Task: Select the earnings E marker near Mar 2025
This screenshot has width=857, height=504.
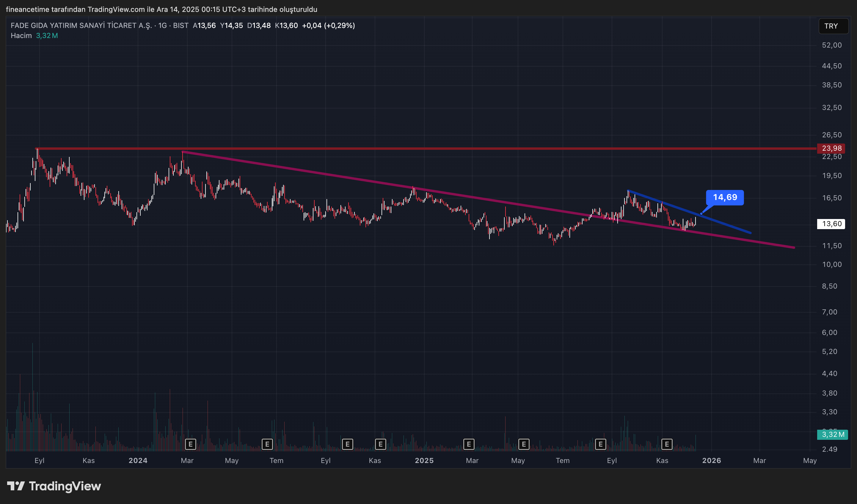Action: pyautogui.click(x=469, y=444)
